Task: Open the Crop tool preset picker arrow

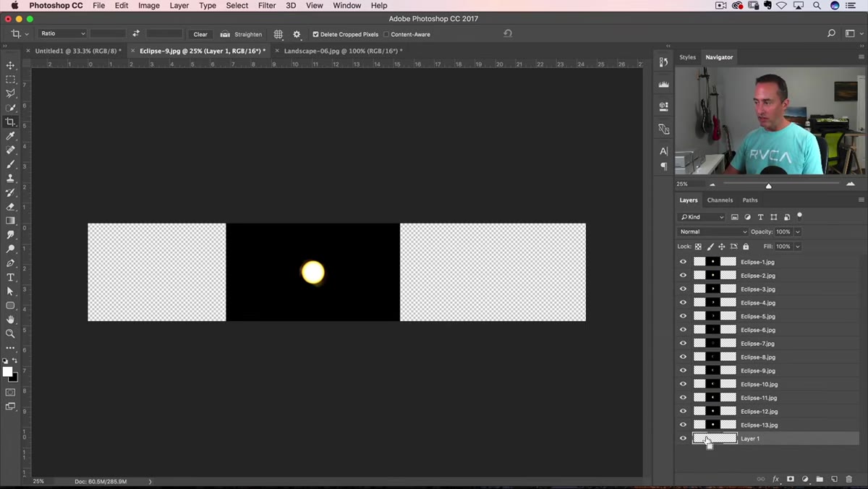Action: pyautogui.click(x=27, y=34)
